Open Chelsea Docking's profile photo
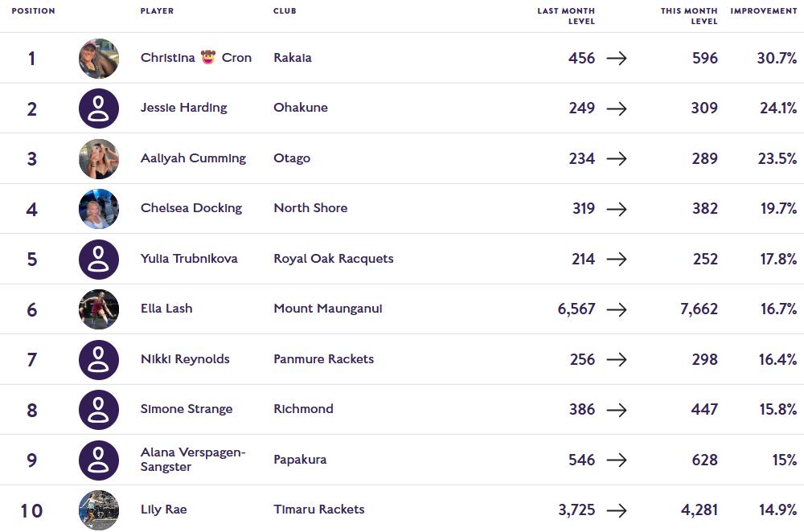Image resolution: width=804 pixels, height=532 pixels. 99,209
